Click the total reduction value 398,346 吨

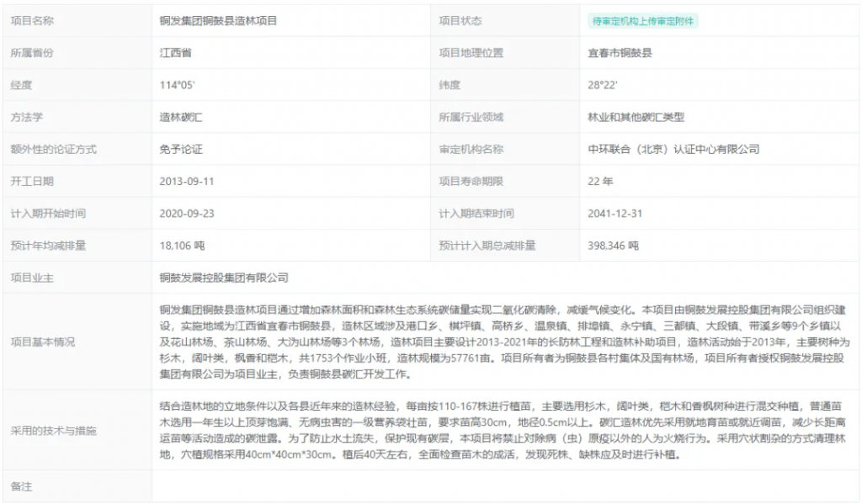(x=614, y=246)
